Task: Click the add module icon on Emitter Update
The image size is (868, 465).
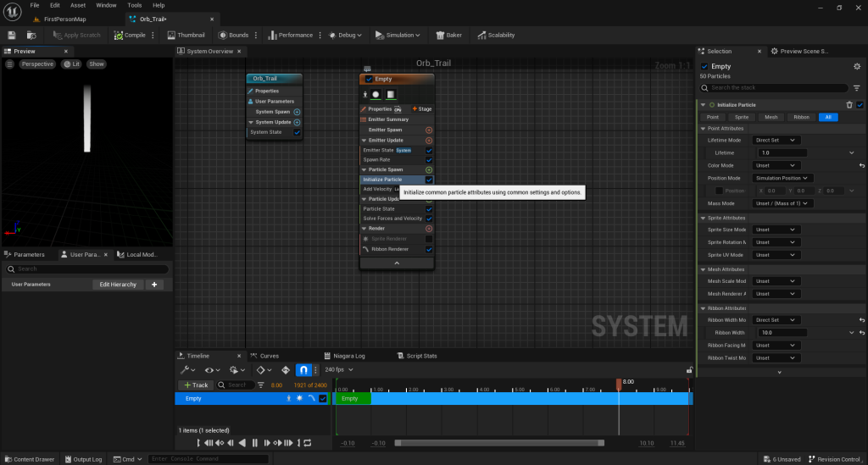Action: (429, 140)
